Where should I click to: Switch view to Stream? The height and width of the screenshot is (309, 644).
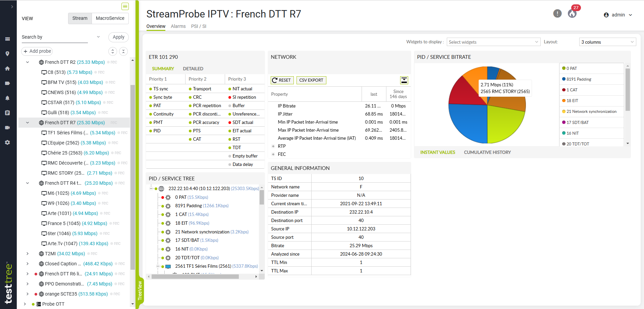click(80, 18)
